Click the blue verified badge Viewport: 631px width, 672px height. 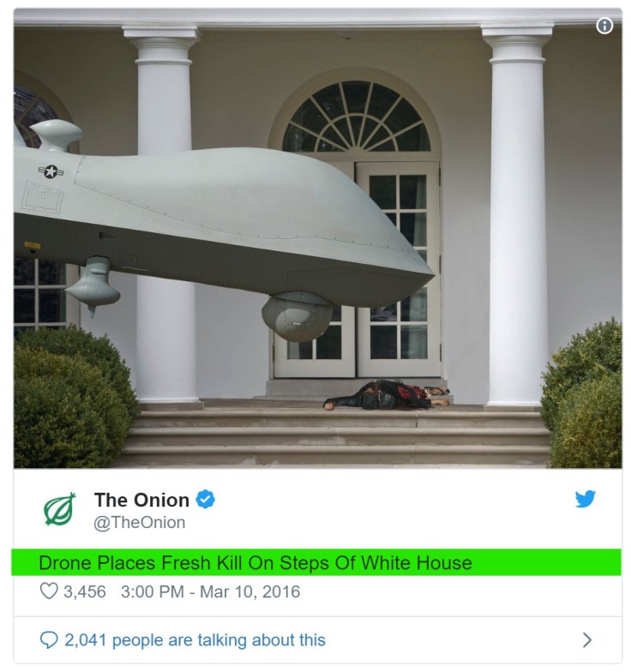click(206, 500)
